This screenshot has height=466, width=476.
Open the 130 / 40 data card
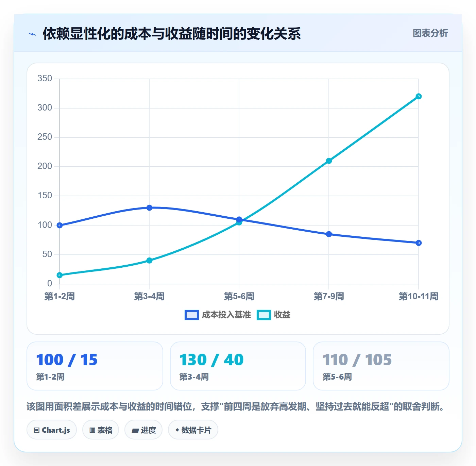tap(238, 366)
